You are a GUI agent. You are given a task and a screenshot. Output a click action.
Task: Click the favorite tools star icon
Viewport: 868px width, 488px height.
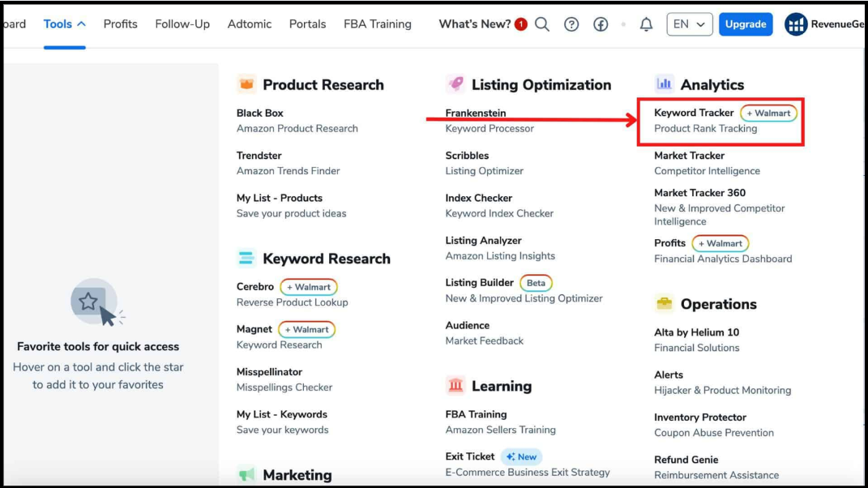click(x=89, y=302)
